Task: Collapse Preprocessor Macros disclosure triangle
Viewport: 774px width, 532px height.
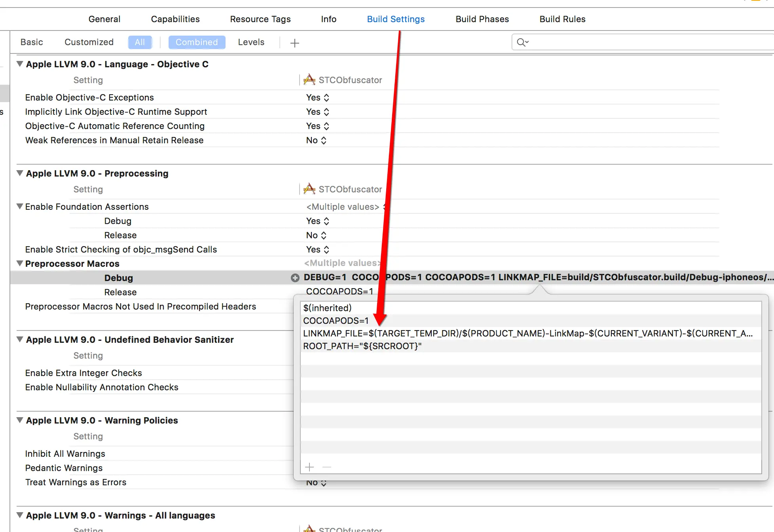Action: click(19, 263)
